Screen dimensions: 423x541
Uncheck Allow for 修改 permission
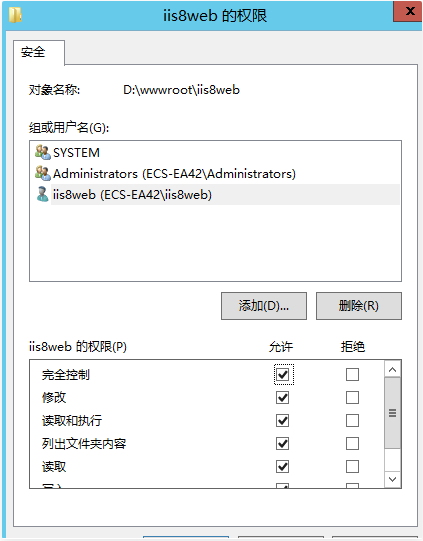coord(283,397)
